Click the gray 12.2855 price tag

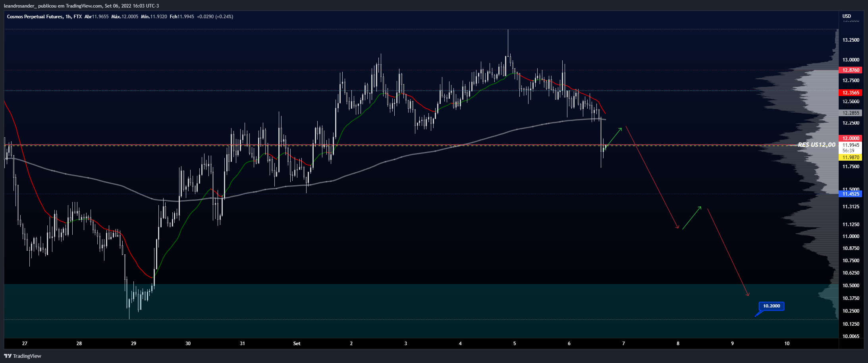[851, 113]
